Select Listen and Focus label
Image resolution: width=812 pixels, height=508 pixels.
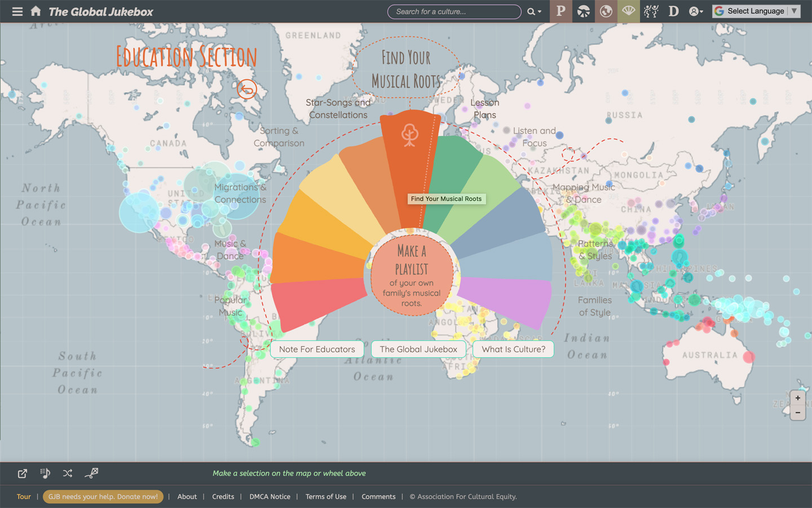535,137
